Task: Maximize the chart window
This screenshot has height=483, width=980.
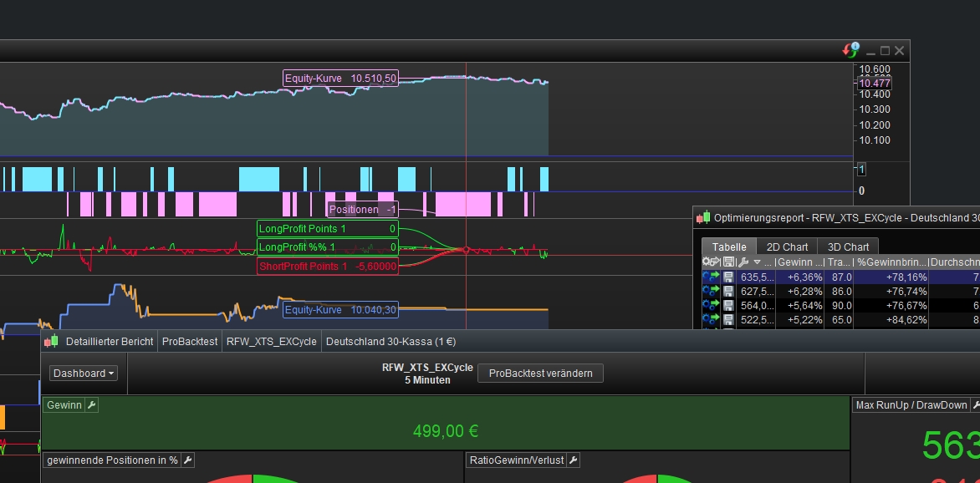Action: point(885,51)
